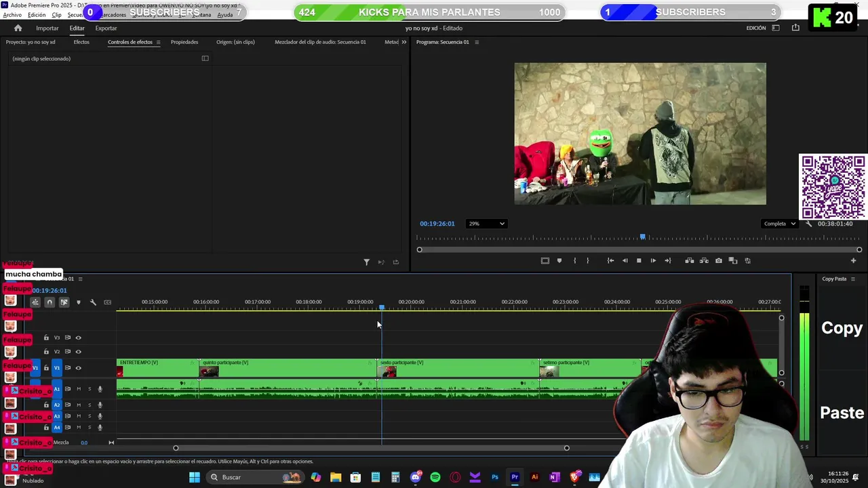The width and height of the screenshot is (868, 488).
Task: Open Copy Pasta panel menu
Action: tap(852, 279)
